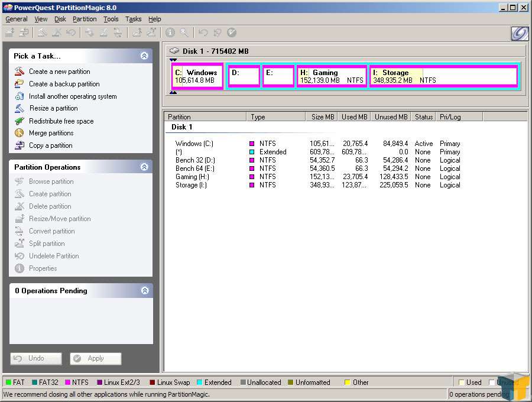The height and width of the screenshot is (402, 532).
Task: Click Create a new partition task
Action: pos(59,72)
